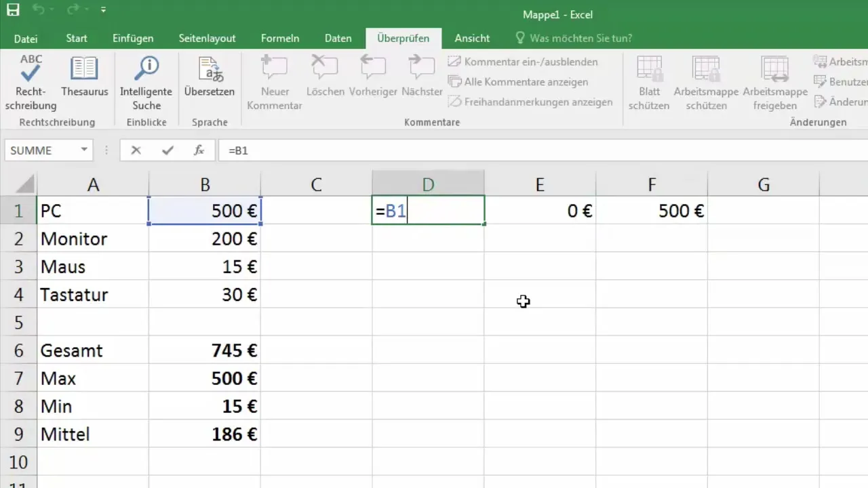Click cell A1 containing PC
This screenshot has height=488, width=868.
[93, 211]
